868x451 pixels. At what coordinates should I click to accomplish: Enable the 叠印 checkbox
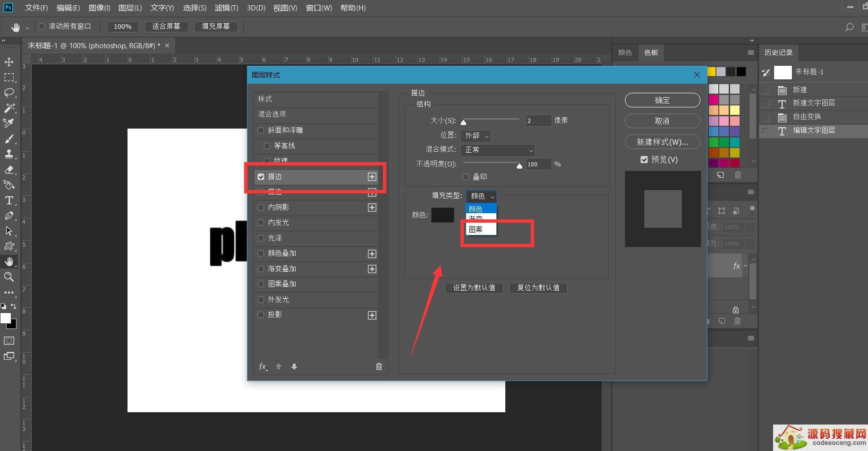tap(466, 177)
